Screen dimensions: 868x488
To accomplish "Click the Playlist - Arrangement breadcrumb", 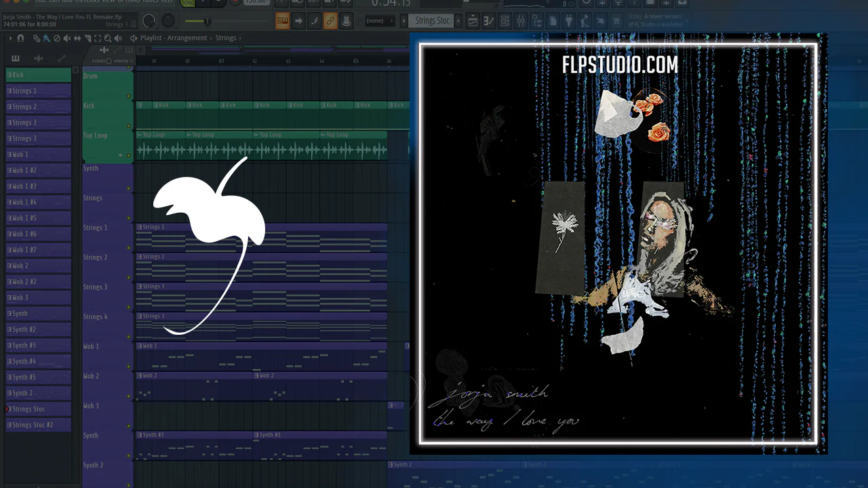I will tap(174, 38).
